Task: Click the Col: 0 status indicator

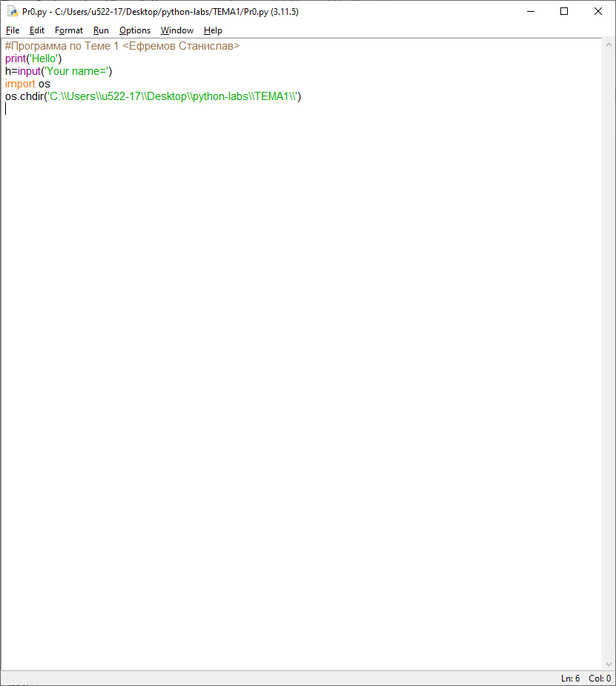Action: pos(600,679)
